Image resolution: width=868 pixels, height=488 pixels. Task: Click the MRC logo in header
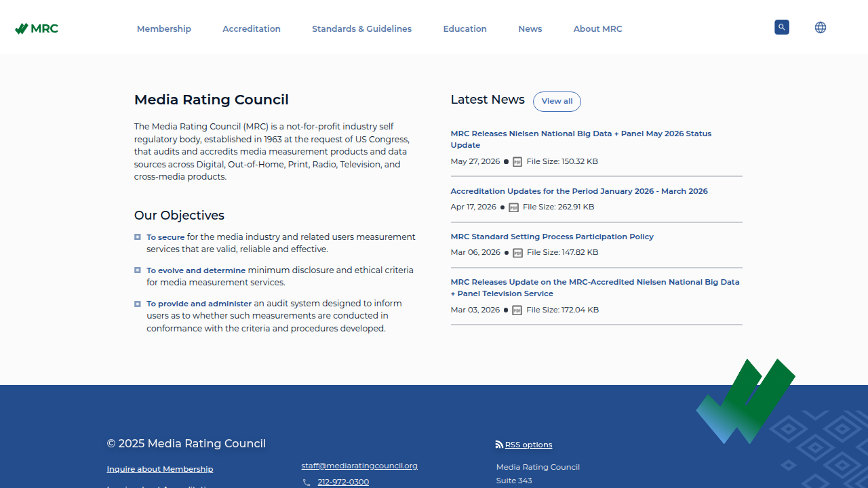coord(37,28)
